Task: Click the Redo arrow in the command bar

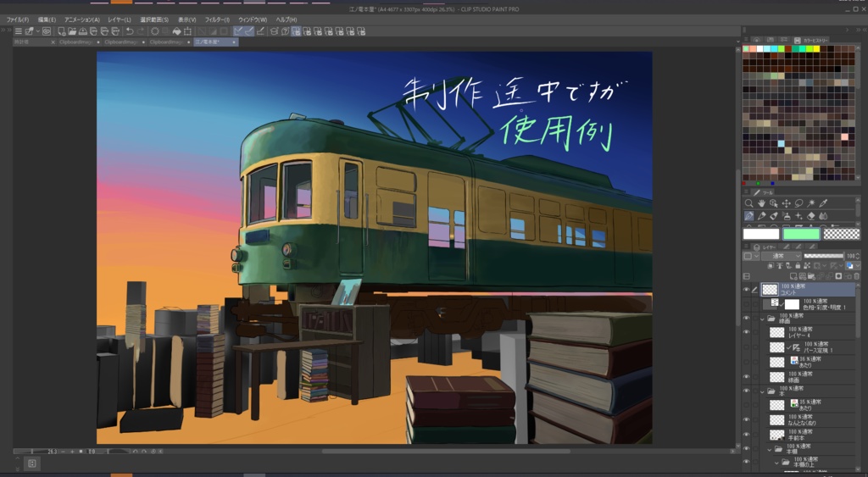Action: coord(141,31)
